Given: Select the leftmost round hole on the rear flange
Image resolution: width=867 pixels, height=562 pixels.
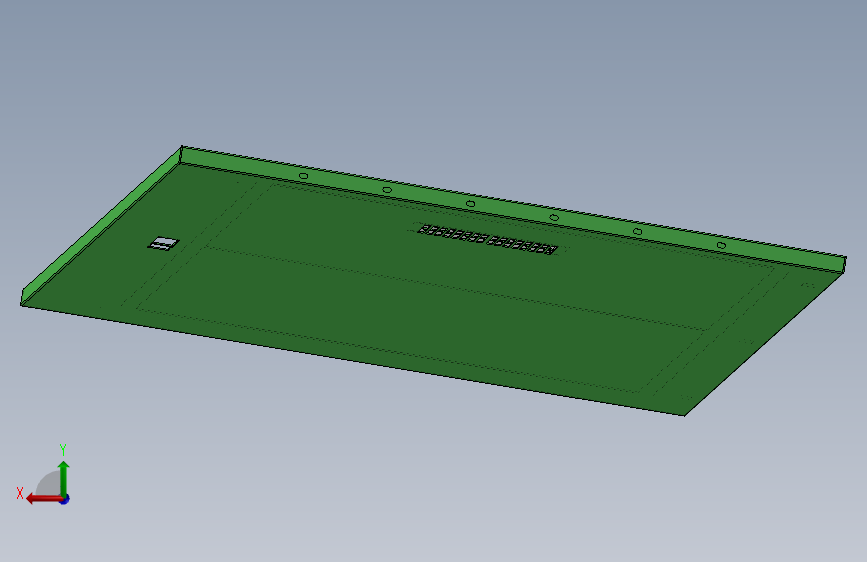Looking at the screenshot, I should (304, 176).
